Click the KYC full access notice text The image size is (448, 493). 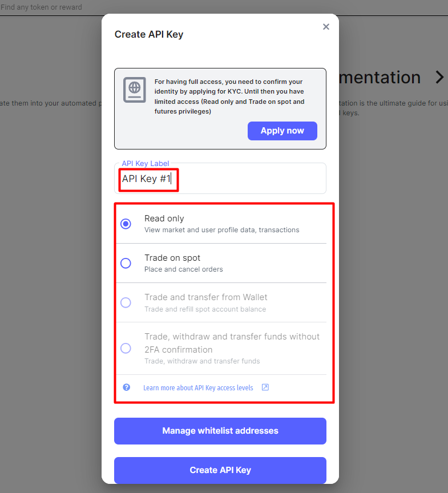(x=229, y=96)
